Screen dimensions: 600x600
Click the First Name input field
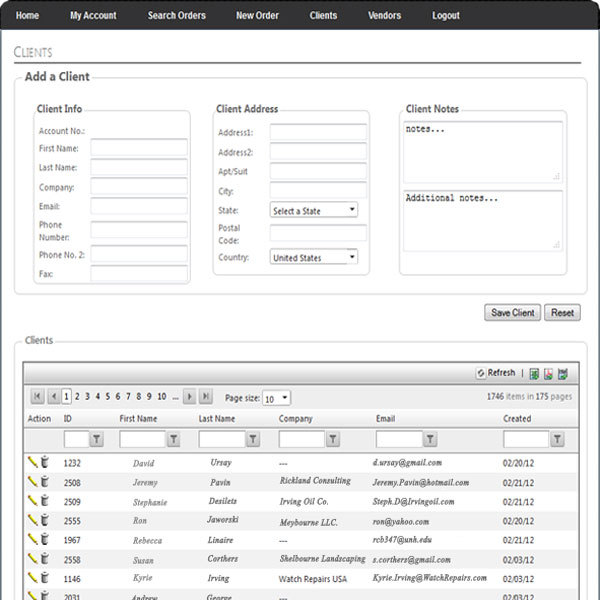coord(139,148)
